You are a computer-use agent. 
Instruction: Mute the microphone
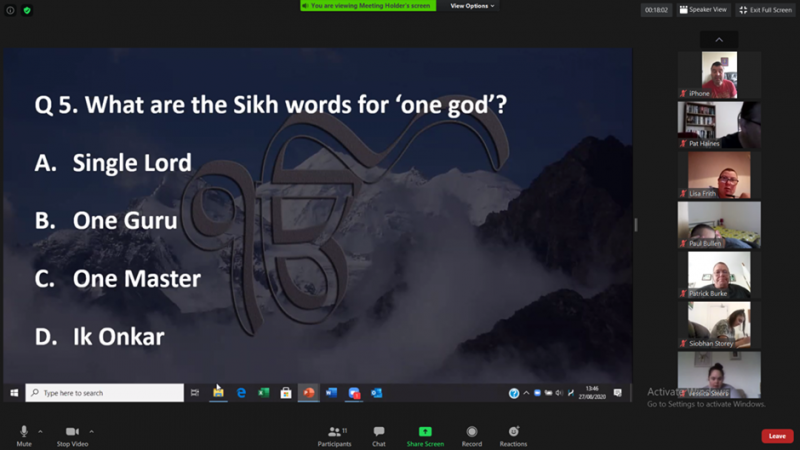[24, 432]
